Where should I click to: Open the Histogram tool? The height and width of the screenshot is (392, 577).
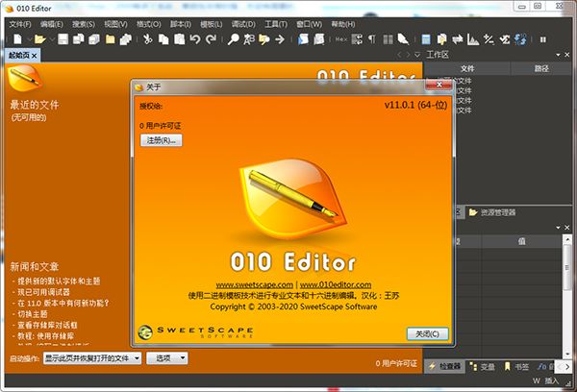pos(473,39)
